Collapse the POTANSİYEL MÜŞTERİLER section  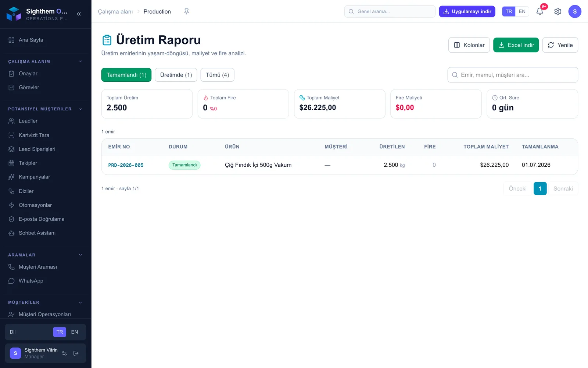80,109
